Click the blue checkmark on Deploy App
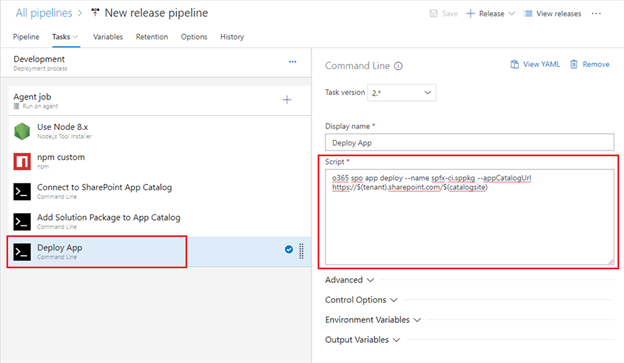The image size is (624, 363). (x=289, y=249)
